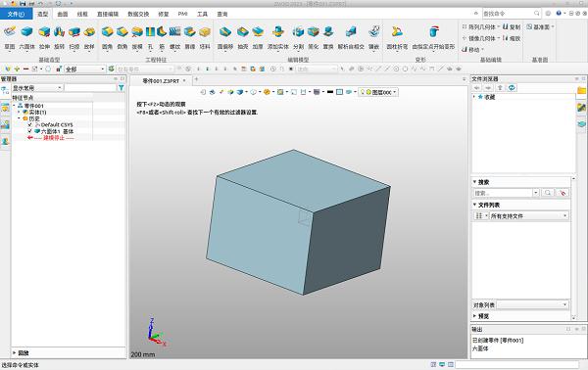This screenshot has height=370, width=588.
Task: Click the 移动 (move) button
Action: click(472, 50)
